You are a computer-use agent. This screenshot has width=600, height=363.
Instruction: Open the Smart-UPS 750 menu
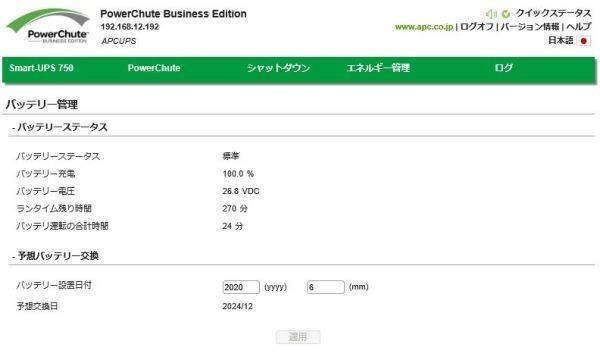pos(41,68)
